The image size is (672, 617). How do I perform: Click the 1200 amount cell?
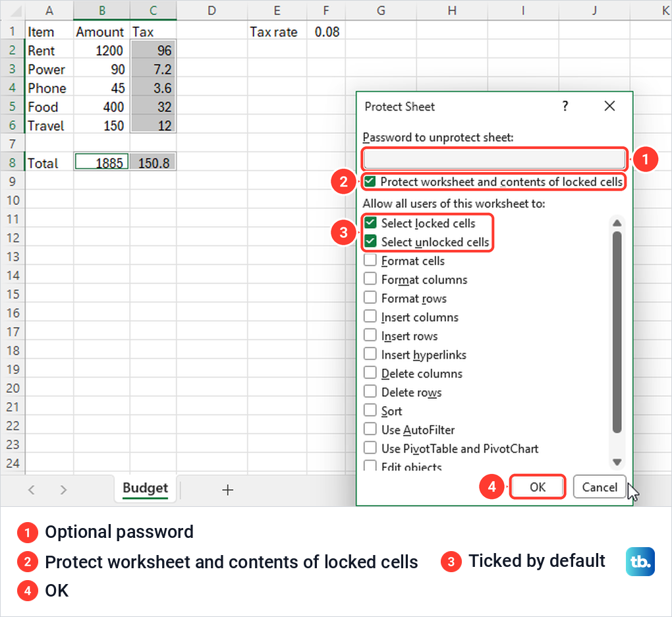coord(102,50)
